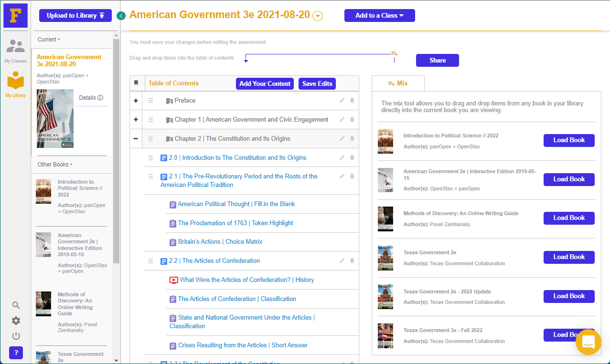Click the bookmark icon in table header
Screen dimensions: 610x364
point(136,83)
